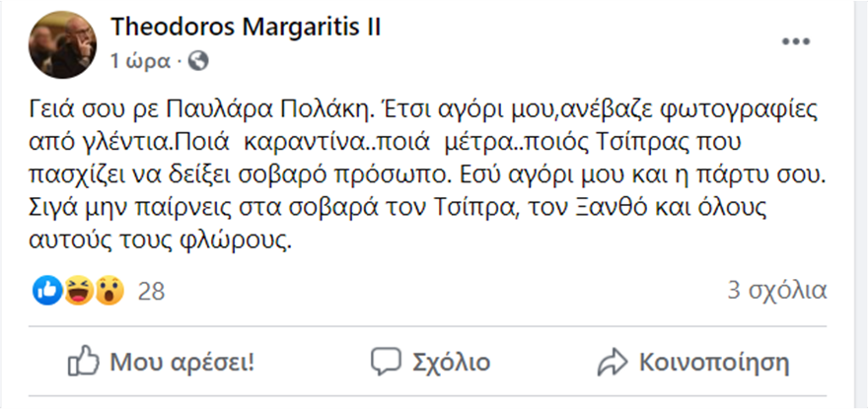Click the Haha laughing reaction emoji

point(78,290)
